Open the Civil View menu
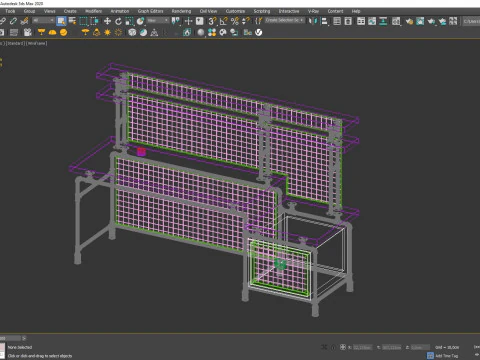480x360 pixels. (x=208, y=11)
